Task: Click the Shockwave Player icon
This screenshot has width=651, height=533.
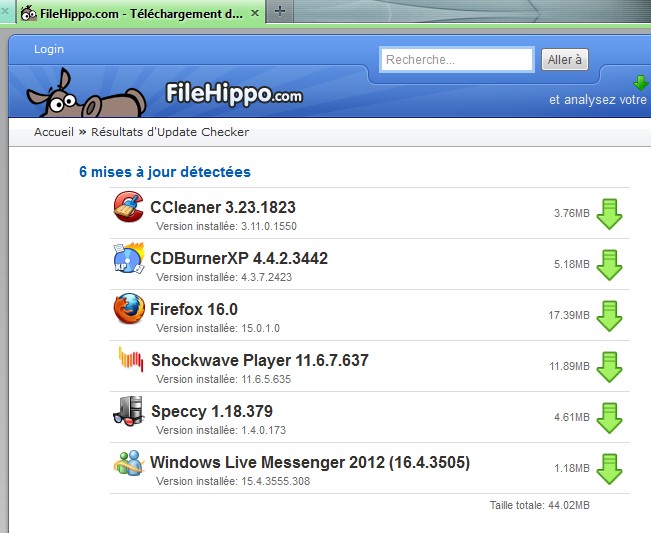Action: point(131,359)
